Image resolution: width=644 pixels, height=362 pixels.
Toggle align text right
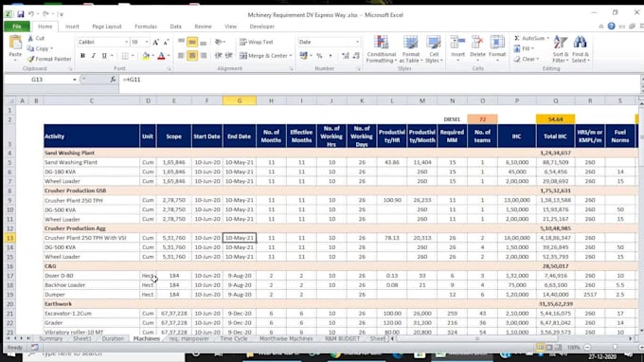(204, 56)
